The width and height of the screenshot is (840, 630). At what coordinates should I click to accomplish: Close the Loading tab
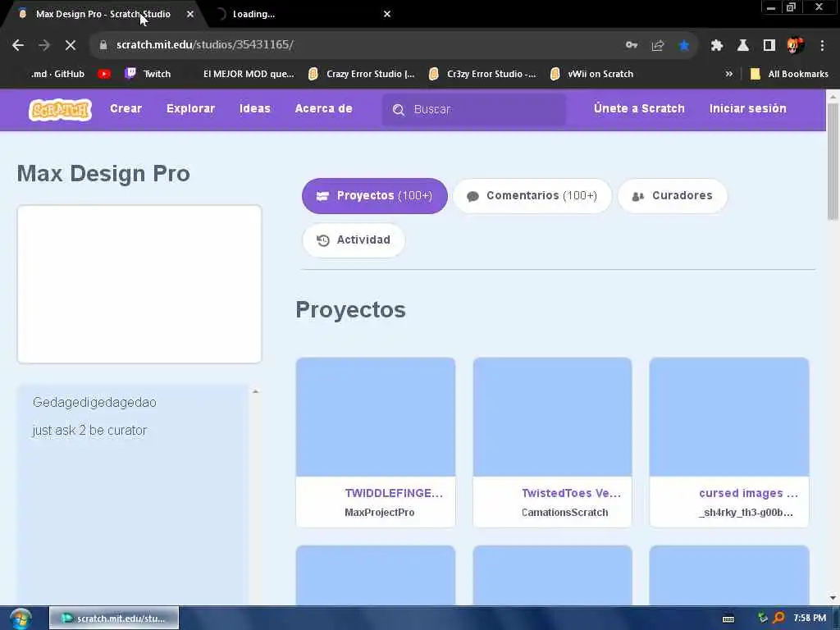pos(387,14)
